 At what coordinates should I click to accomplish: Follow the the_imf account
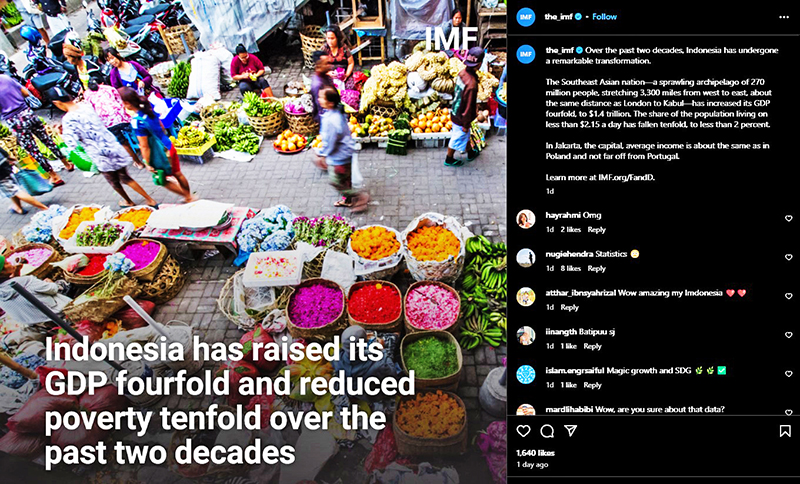pos(605,17)
